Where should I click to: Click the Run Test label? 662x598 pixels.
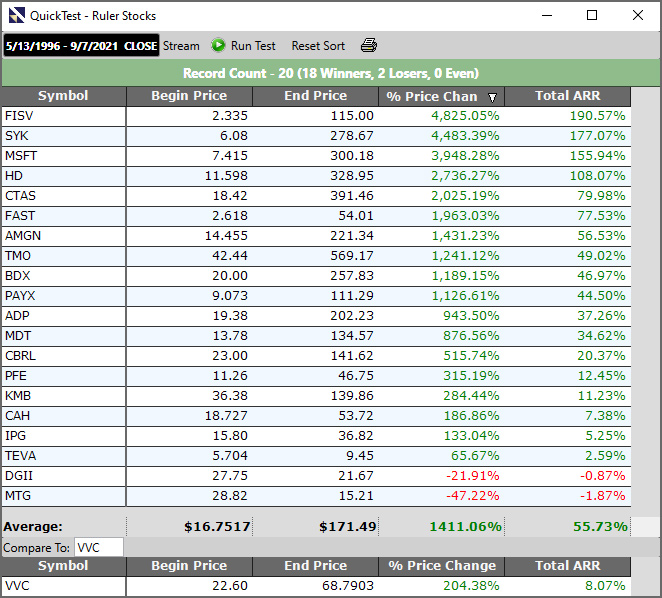pyautogui.click(x=253, y=46)
